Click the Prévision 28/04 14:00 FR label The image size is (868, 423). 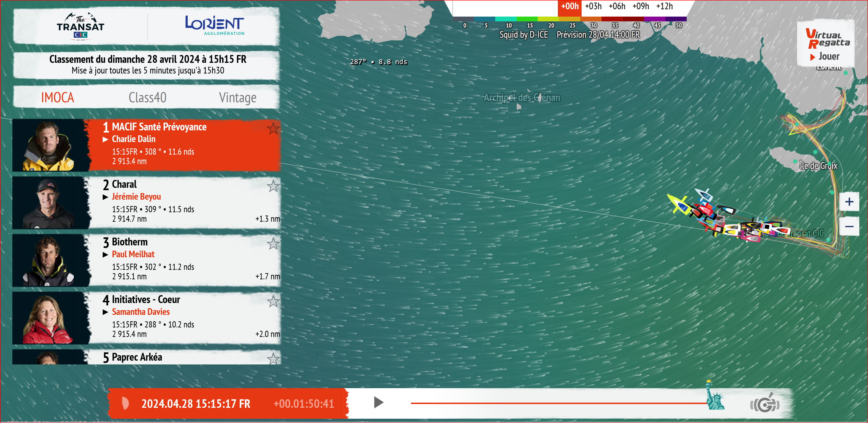[598, 35]
